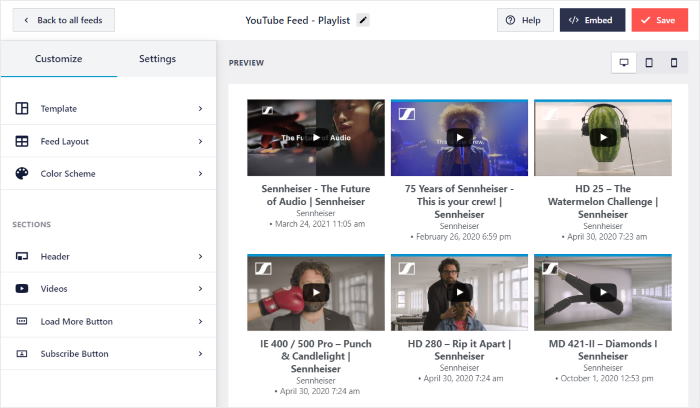Expand Color Scheme chevron
This screenshot has height=408, width=700.
tap(200, 174)
